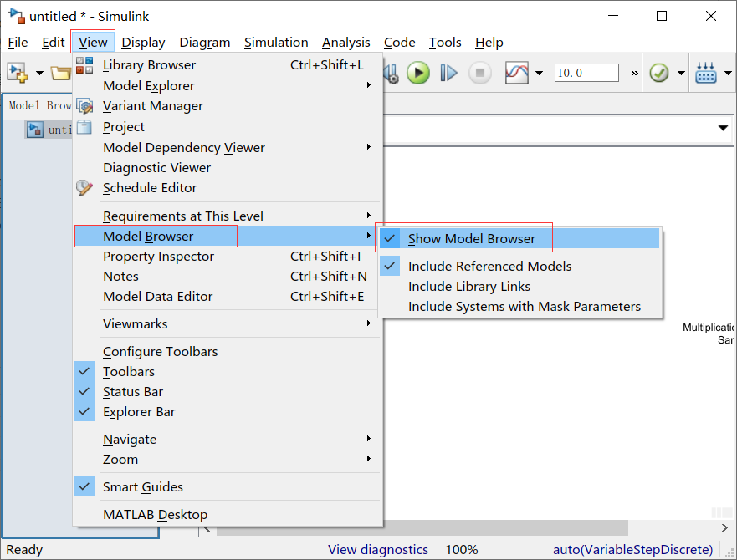Click the Step Forward toolbar icon

448,73
